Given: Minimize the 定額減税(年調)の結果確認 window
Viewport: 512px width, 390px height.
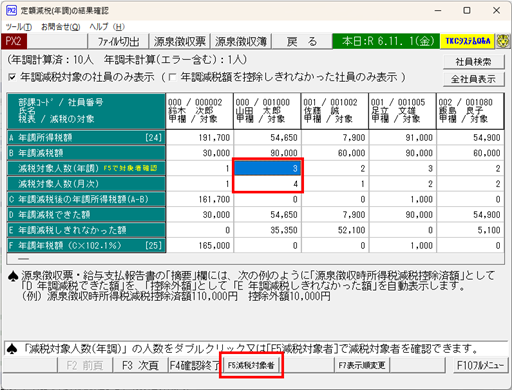Looking at the screenshot, I should (x=438, y=10).
